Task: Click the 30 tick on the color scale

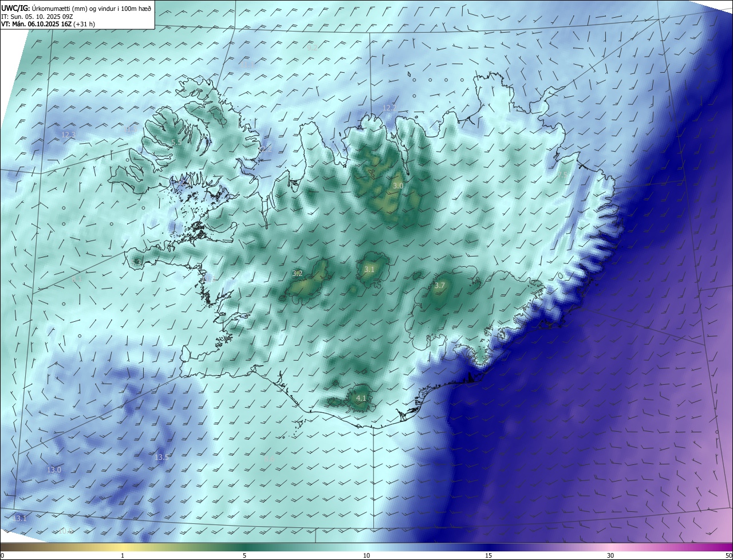Action: pyautogui.click(x=610, y=555)
